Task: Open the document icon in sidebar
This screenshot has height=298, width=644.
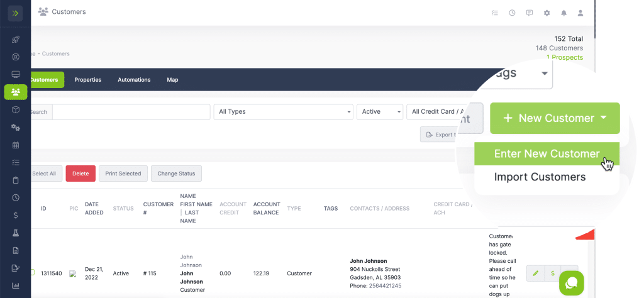Action: [16, 250]
